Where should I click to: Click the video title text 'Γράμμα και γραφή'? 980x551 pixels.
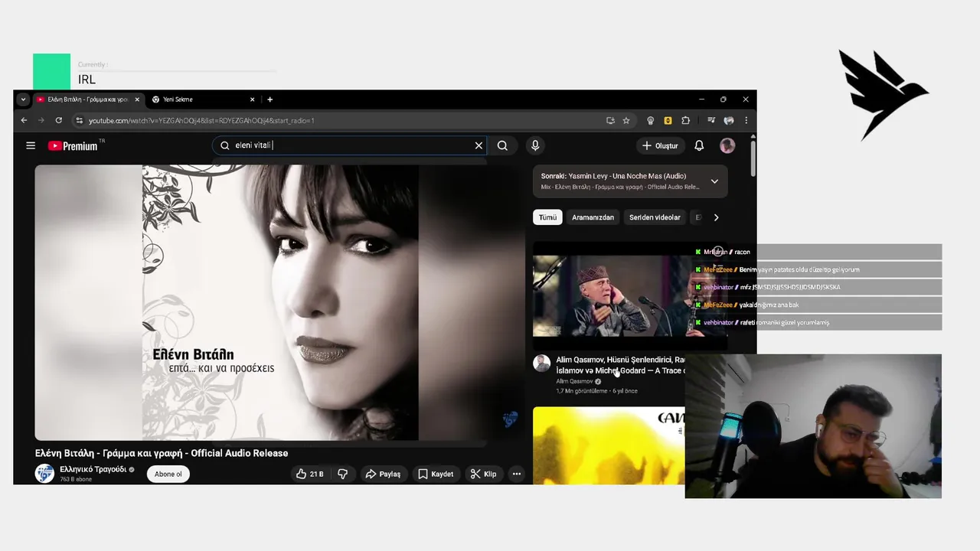click(146, 453)
